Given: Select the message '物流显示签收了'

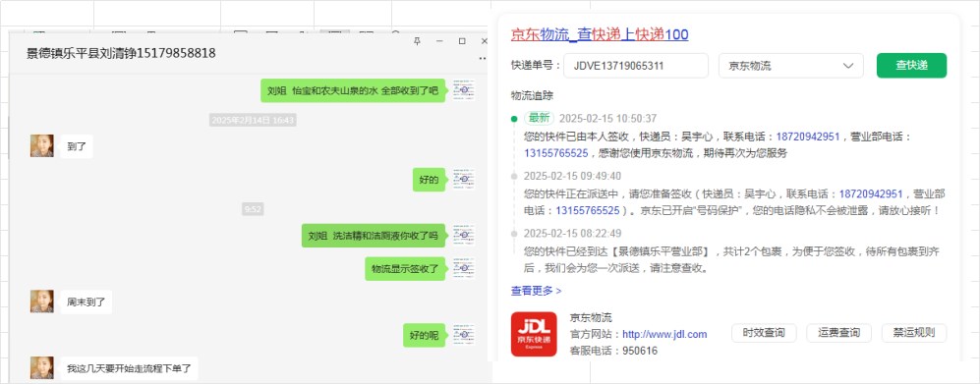Looking at the screenshot, I should (x=405, y=268).
